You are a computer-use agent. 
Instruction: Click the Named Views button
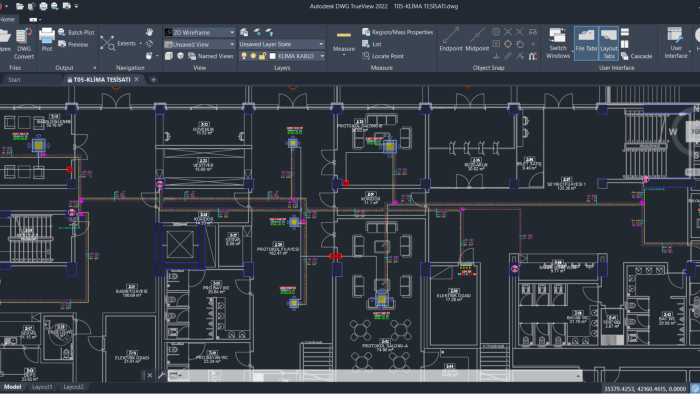click(211, 56)
